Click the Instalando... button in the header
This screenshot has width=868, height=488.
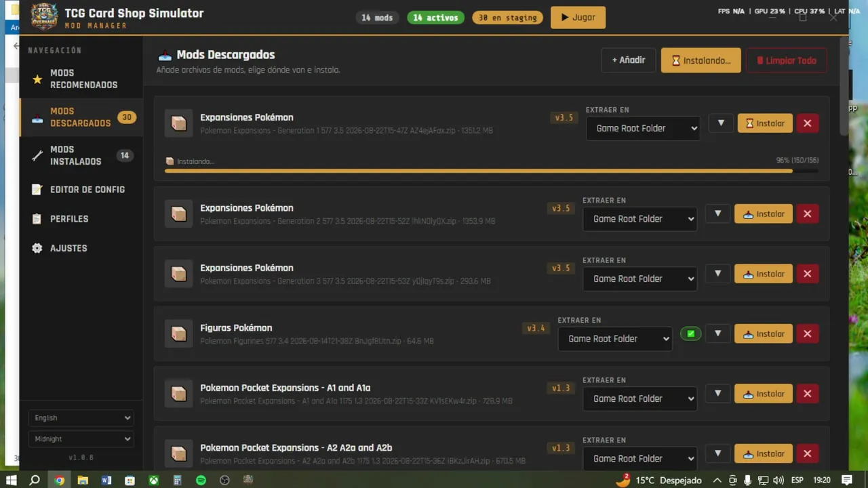tap(701, 60)
